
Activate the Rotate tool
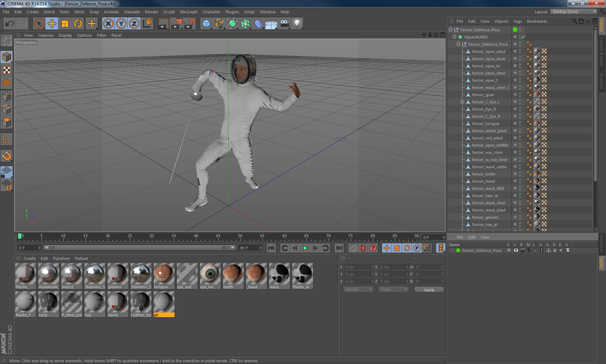click(x=78, y=24)
